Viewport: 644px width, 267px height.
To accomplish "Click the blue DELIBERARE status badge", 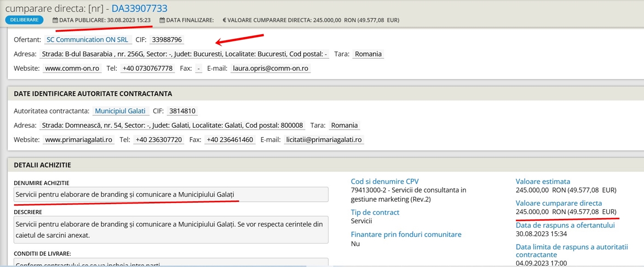I will [x=24, y=20].
